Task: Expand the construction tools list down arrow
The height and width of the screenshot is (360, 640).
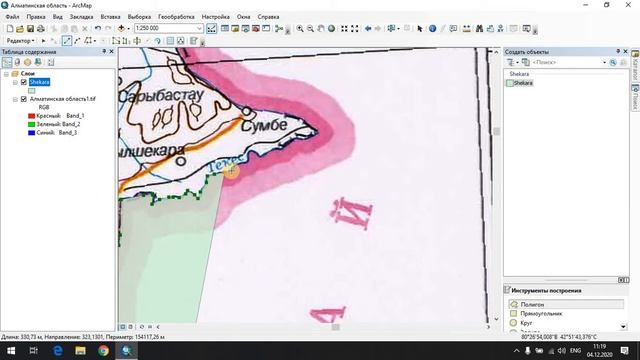Action: tap(623, 327)
